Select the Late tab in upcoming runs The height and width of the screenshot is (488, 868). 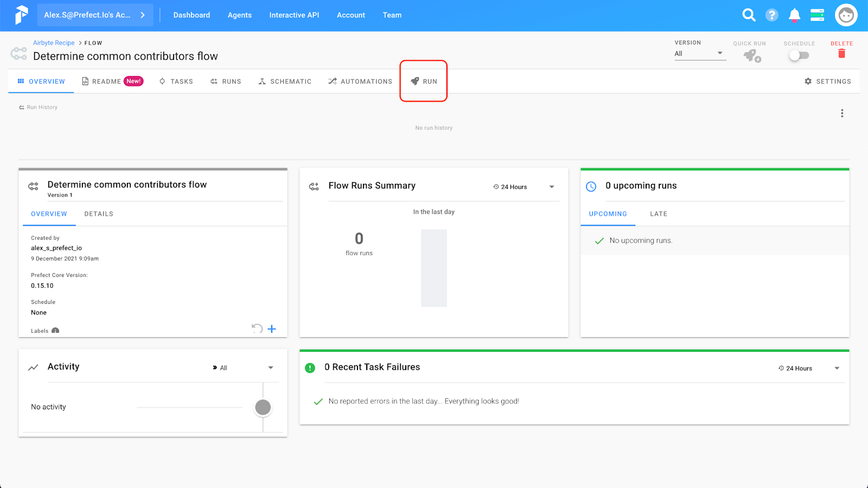(x=659, y=214)
